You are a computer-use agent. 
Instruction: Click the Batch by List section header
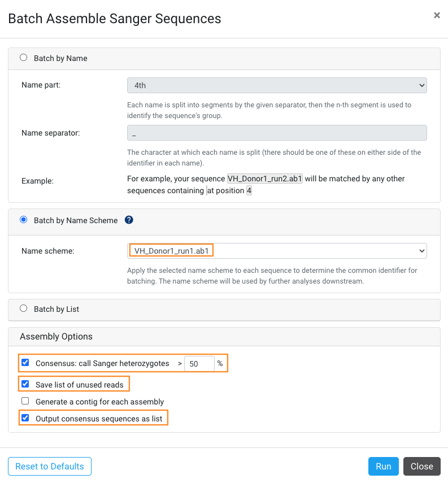click(x=224, y=310)
